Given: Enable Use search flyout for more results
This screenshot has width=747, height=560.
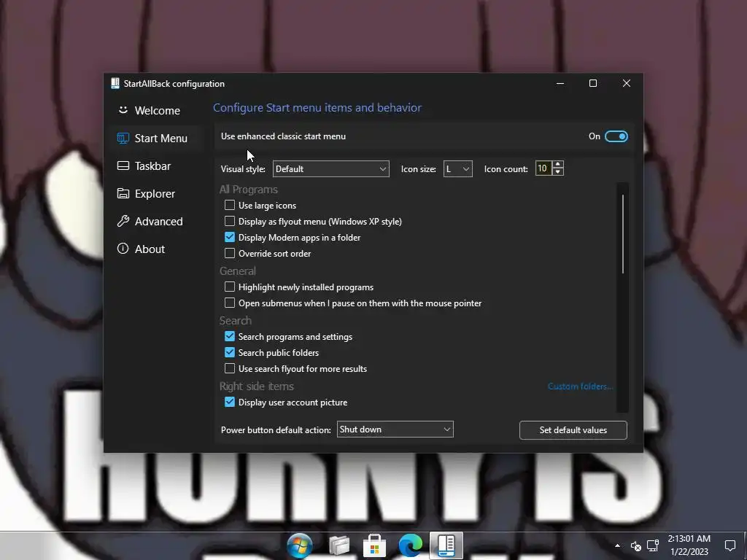Looking at the screenshot, I should click(230, 368).
